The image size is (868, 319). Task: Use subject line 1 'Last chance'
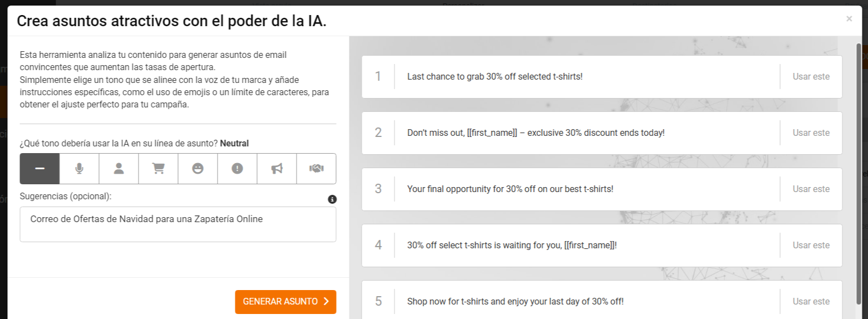tap(811, 77)
